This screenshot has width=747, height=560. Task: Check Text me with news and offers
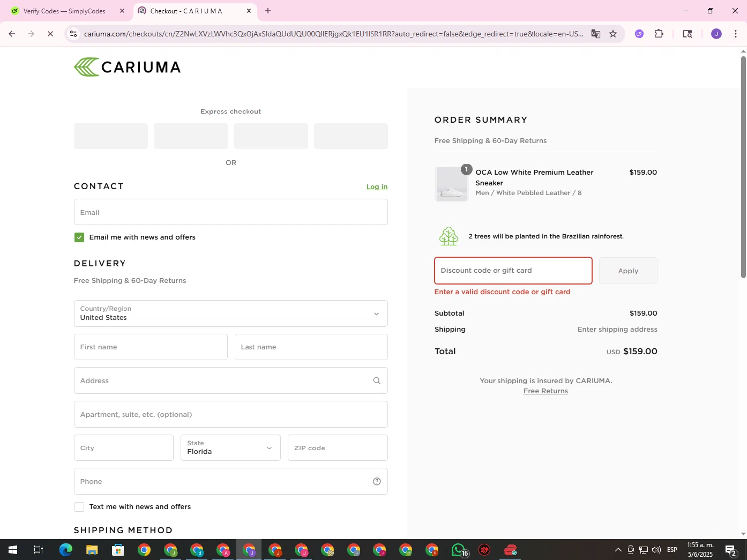[79, 507]
